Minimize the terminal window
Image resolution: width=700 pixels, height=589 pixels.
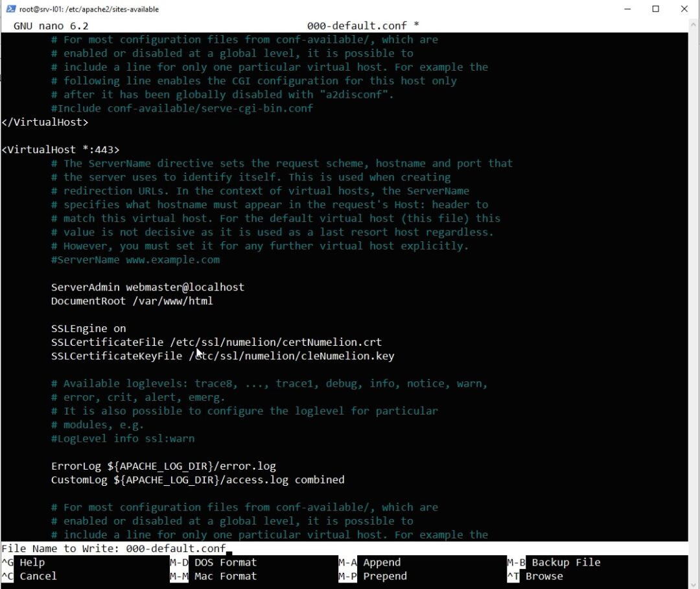[626, 9]
